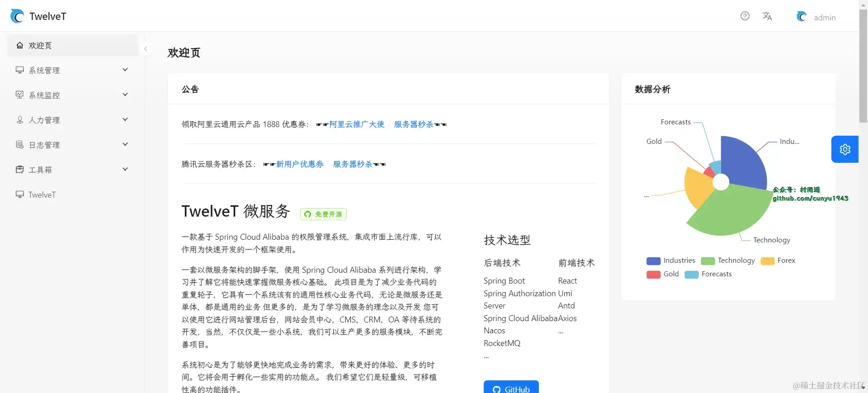868x393 pixels.
Task: Click the blue GitHub button
Action: coord(511,387)
